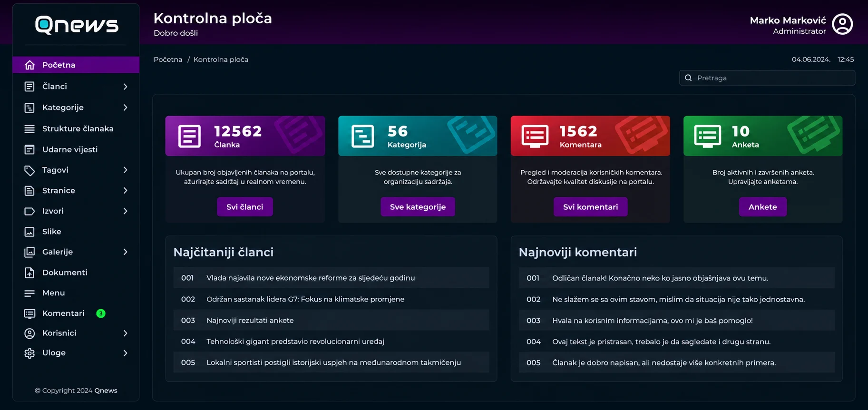This screenshot has height=410, width=868.
Task: Click the Stranice page icon
Action: 29,191
